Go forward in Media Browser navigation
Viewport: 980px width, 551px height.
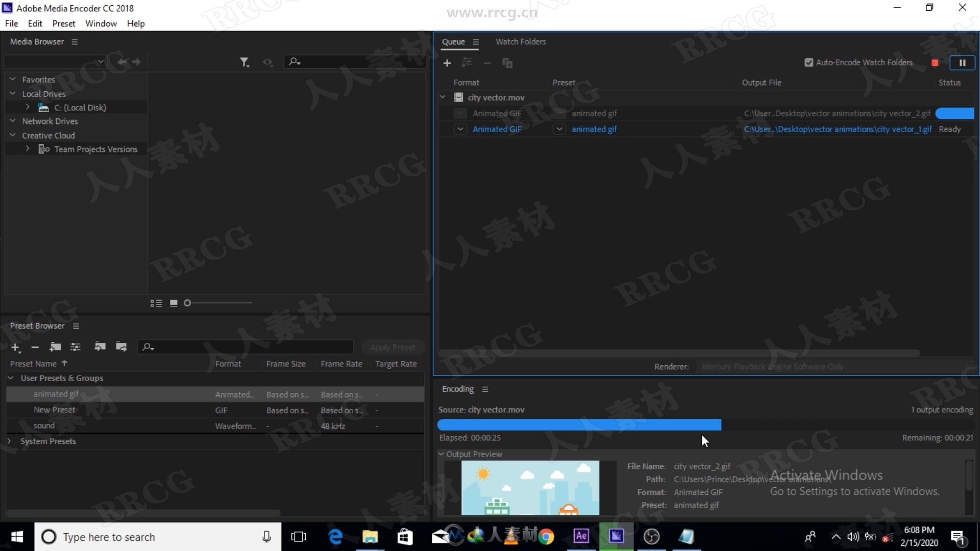coord(136,62)
